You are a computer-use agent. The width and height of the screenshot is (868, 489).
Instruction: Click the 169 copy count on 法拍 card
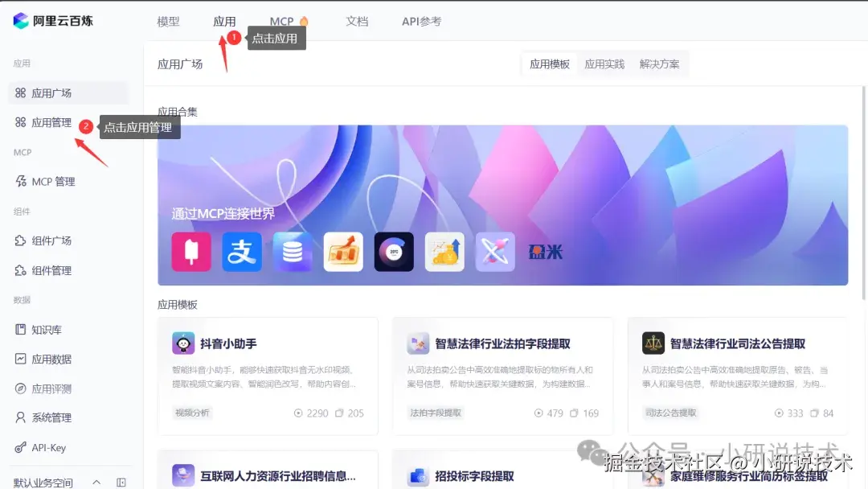click(584, 413)
